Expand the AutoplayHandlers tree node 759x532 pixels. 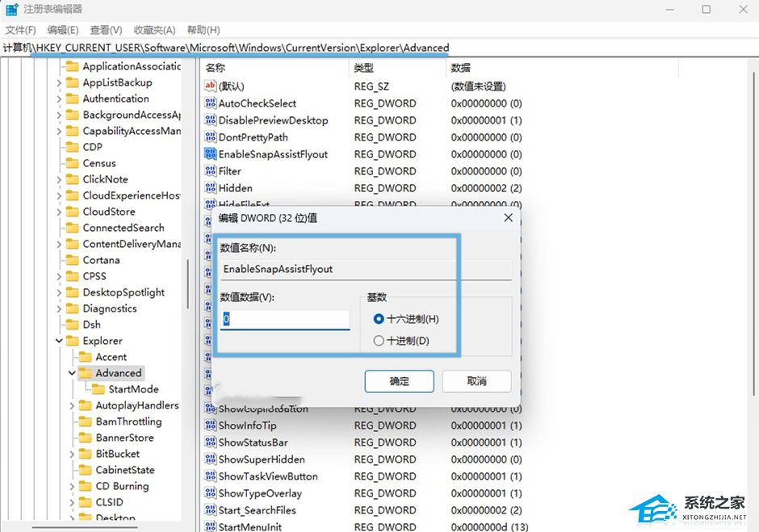[x=72, y=405]
